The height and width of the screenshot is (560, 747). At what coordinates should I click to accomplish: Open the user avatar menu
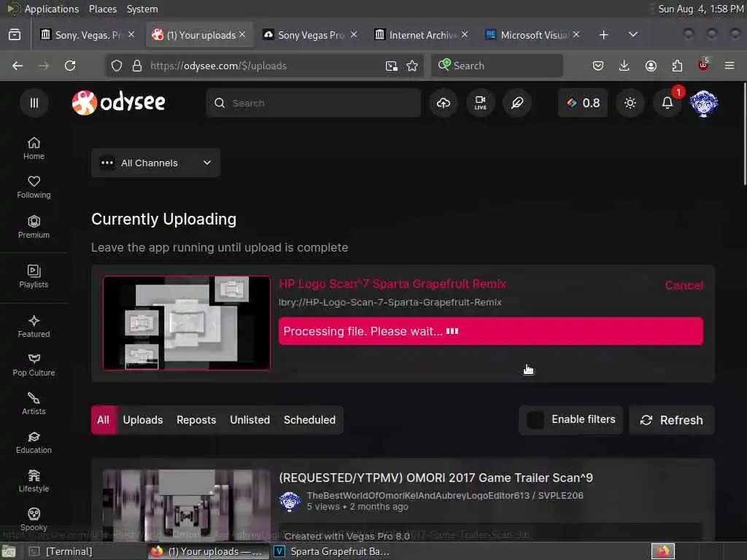(x=704, y=103)
